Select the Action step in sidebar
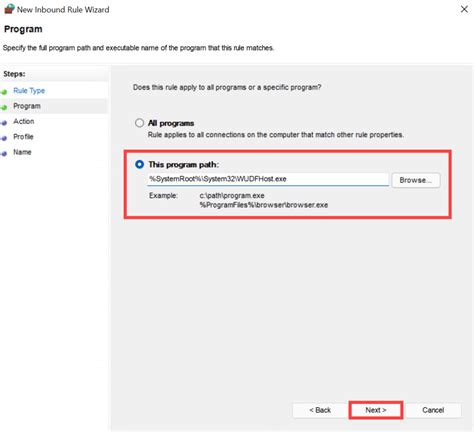The width and height of the screenshot is (474, 432). coord(24,121)
